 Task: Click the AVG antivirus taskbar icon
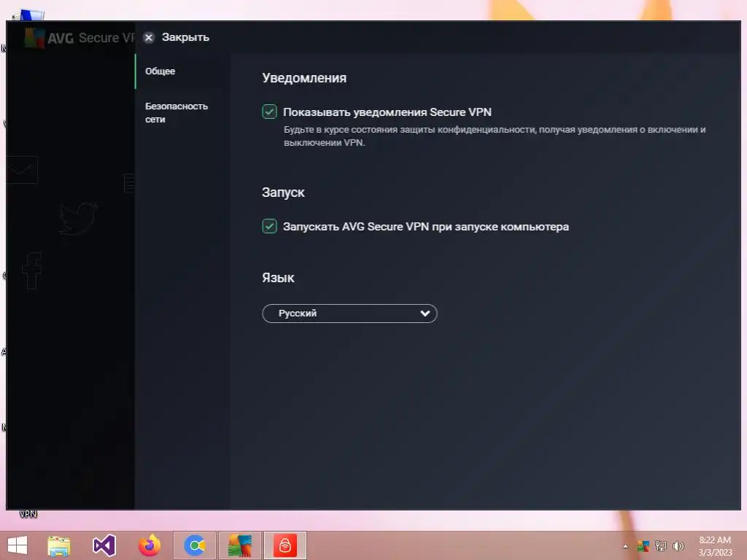coord(239,545)
